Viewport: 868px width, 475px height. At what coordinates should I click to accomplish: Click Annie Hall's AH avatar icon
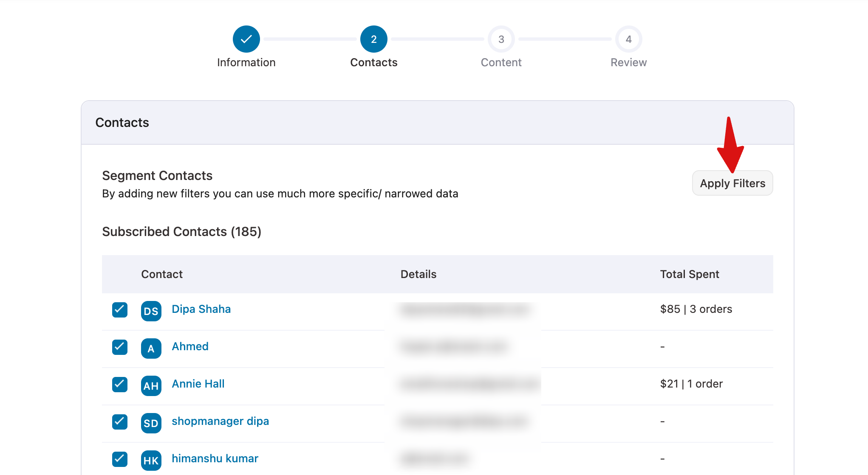151,386
